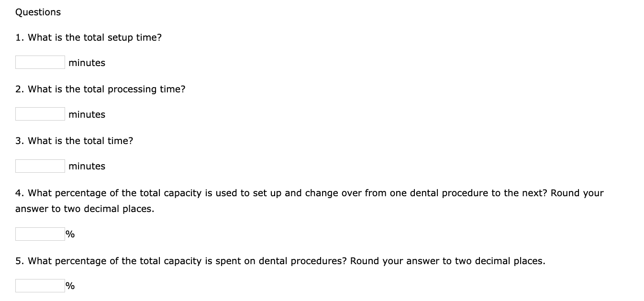Click the answer box for total processing time
The height and width of the screenshot is (301, 644).
point(40,113)
